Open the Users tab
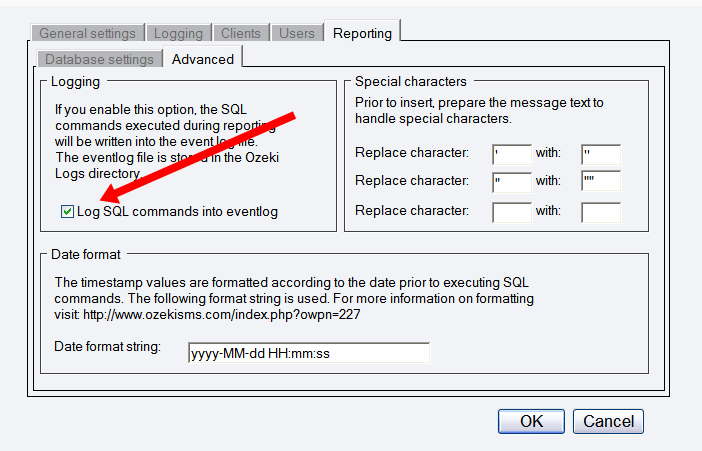 pyautogui.click(x=296, y=33)
